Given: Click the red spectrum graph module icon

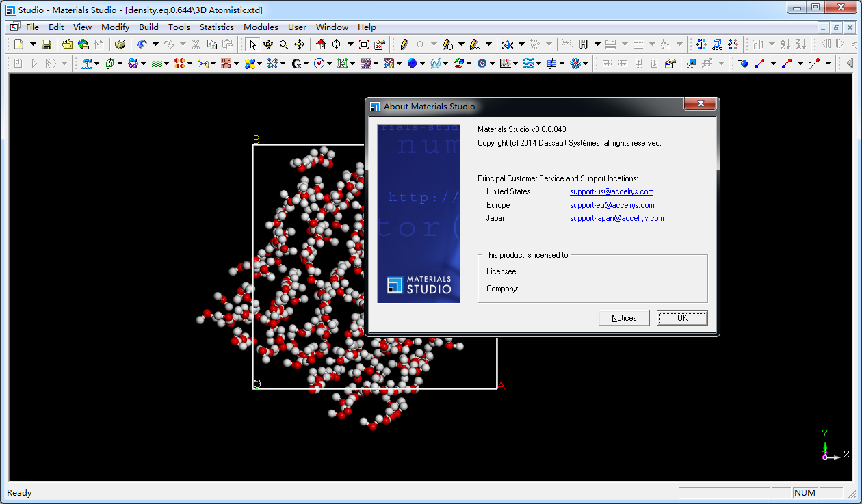Looking at the screenshot, I should [506, 63].
